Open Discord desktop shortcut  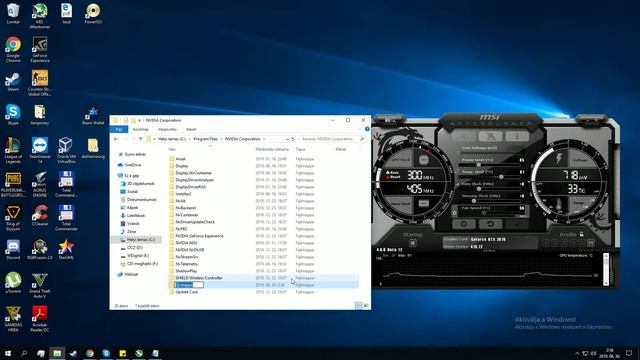click(x=13, y=249)
